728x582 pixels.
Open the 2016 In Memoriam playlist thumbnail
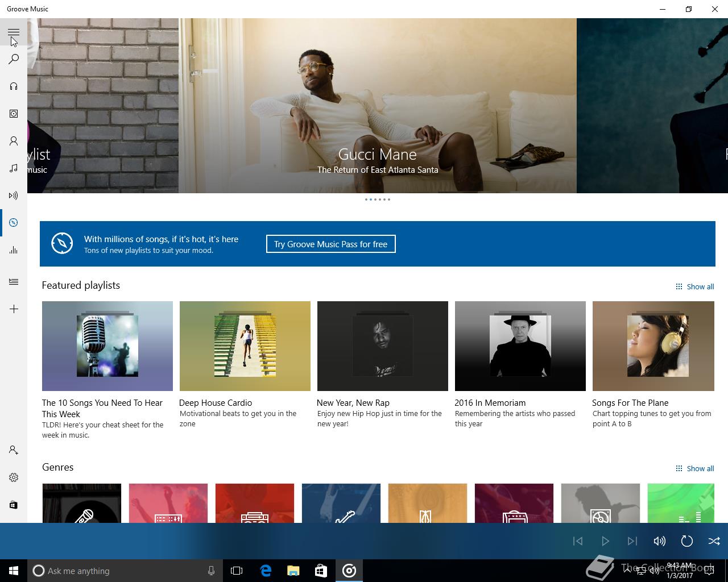point(520,346)
